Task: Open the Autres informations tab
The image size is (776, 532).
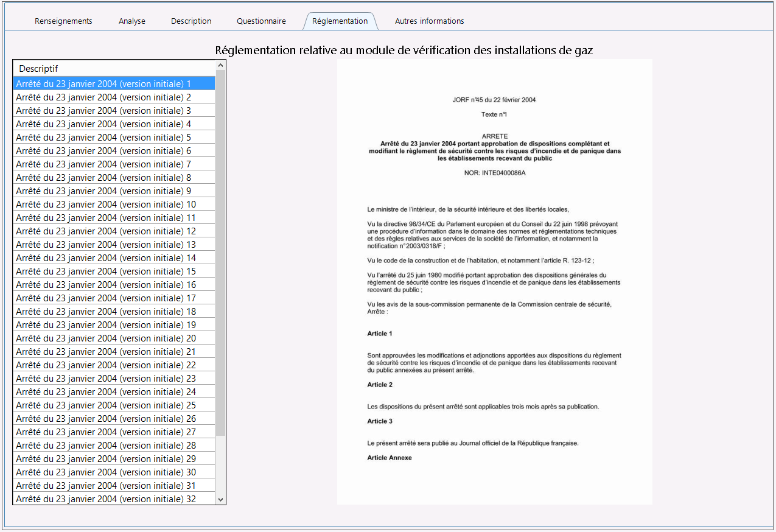Action: (x=429, y=21)
